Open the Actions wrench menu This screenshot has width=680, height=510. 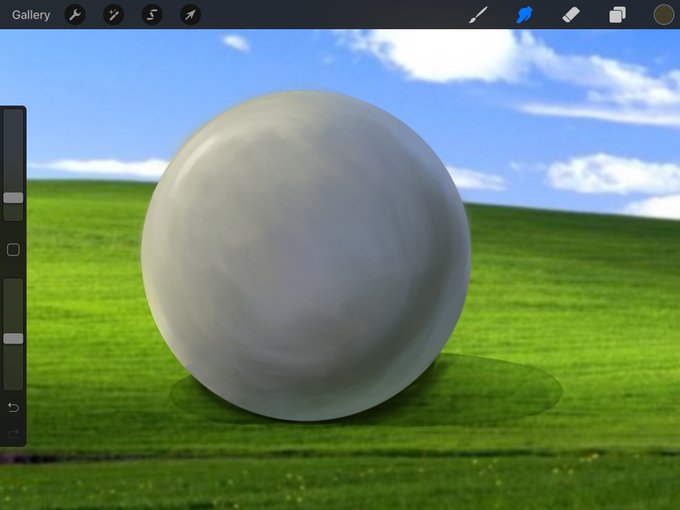(75, 15)
